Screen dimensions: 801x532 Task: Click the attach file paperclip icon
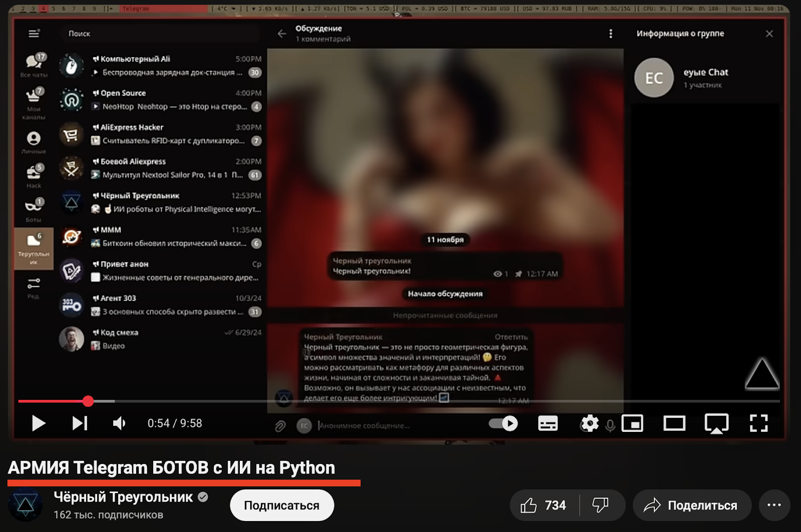[x=280, y=425]
